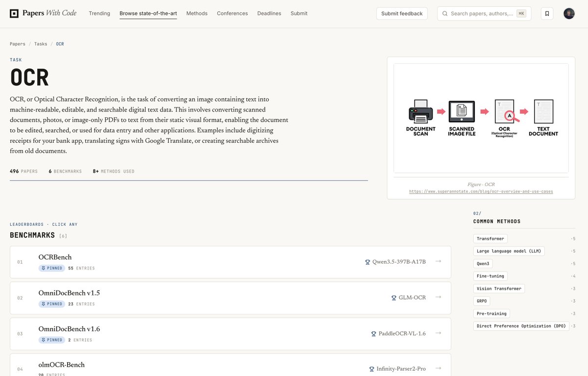Go to the Methods nav tab
Viewport: 588px width, 376px height.
pyautogui.click(x=197, y=14)
